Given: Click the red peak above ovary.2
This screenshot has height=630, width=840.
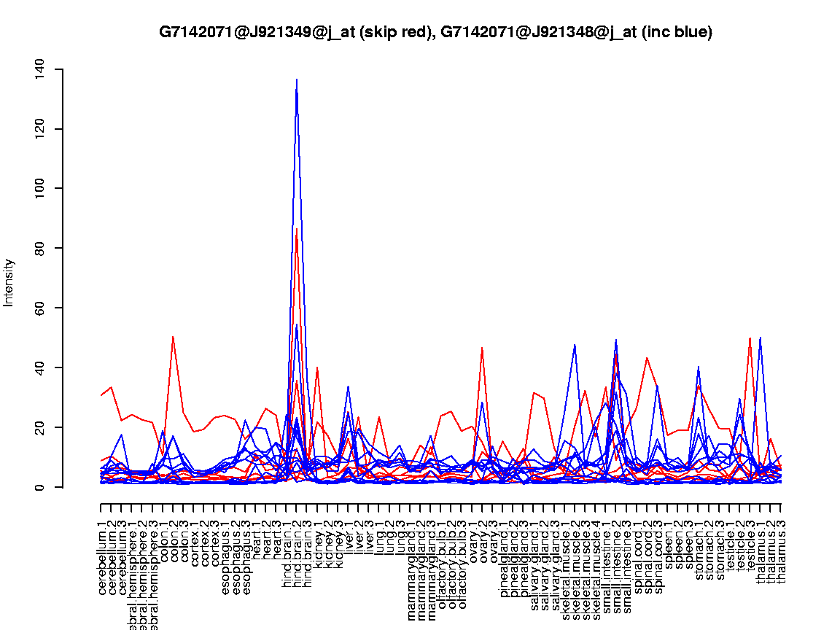Looking at the screenshot, I should (x=482, y=348).
